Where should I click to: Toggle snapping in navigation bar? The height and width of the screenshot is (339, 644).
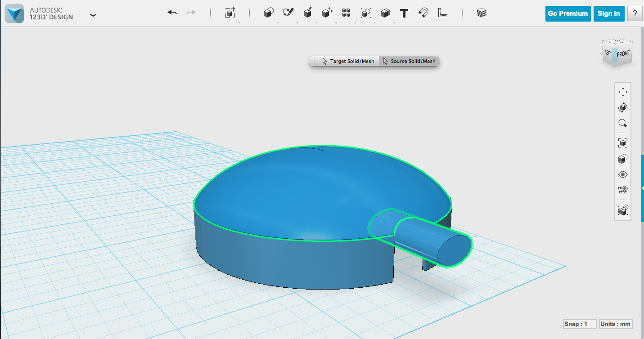pyautogui.click(x=623, y=210)
